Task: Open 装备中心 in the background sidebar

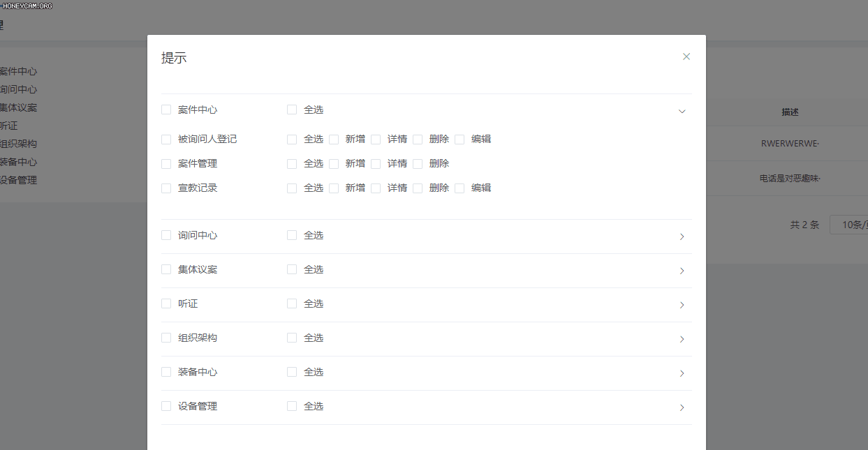Action: click(18, 162)
